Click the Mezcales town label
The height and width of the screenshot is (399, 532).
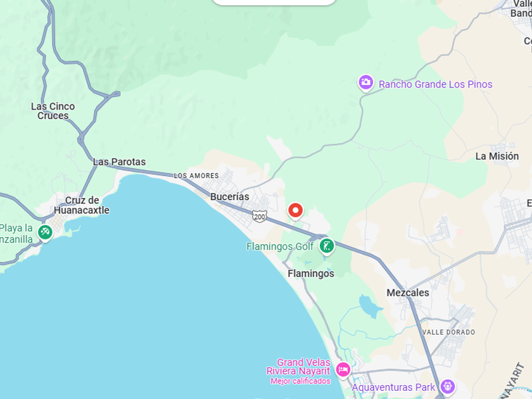pyautogui.click(x=408, y=293)
